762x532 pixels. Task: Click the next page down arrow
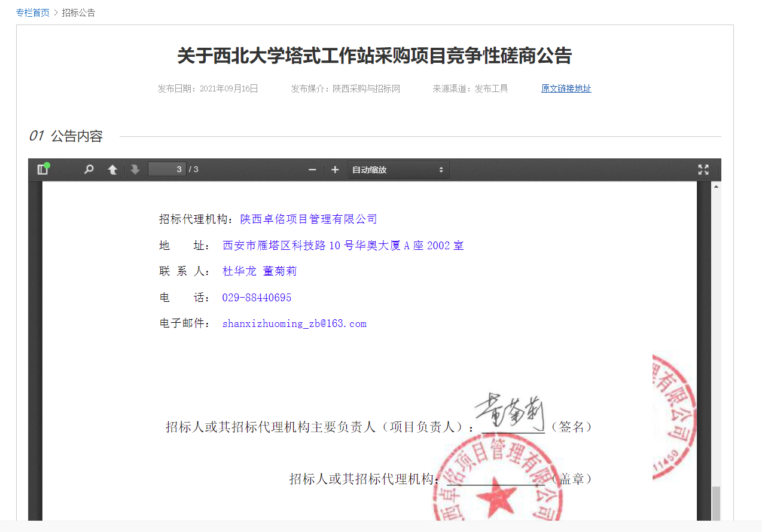tap(135, 170)
